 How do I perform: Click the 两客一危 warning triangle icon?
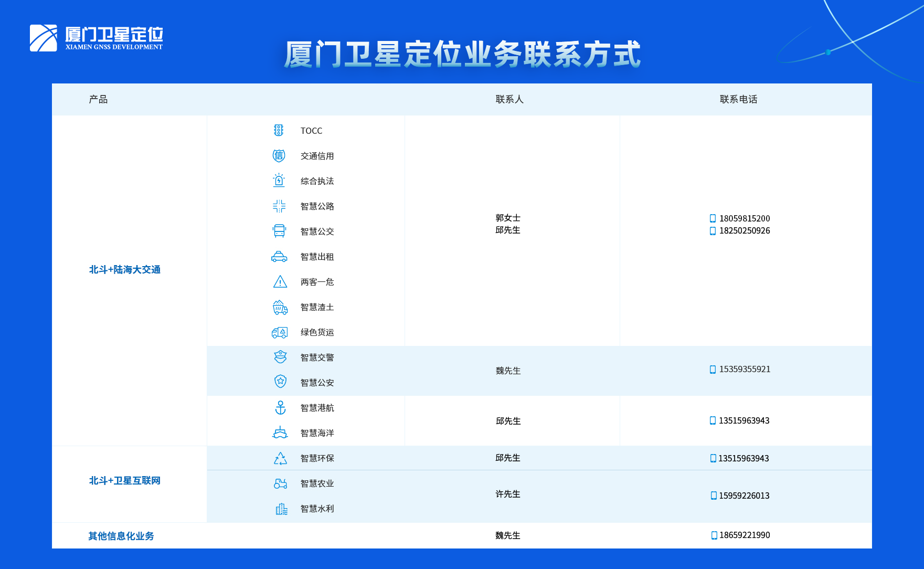280,282
